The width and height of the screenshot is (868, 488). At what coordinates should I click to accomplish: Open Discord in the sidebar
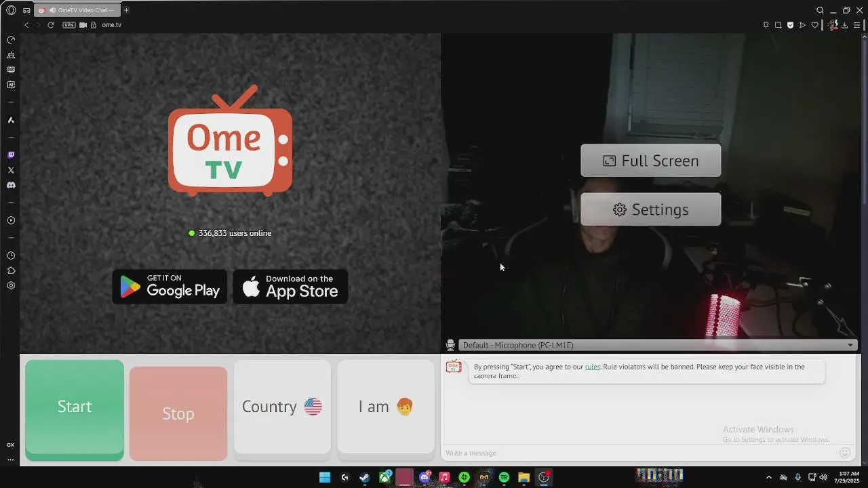click(11, 185)
